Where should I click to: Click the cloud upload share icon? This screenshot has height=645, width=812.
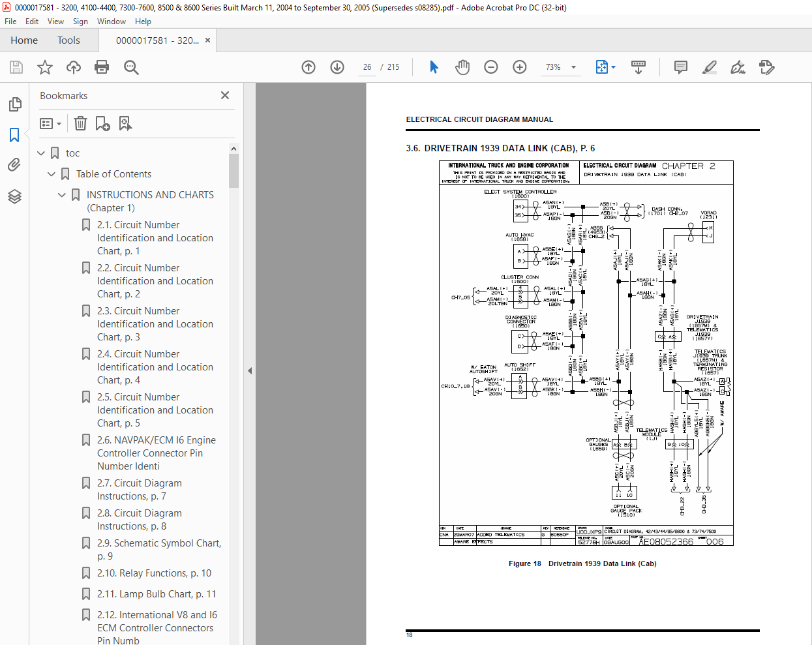pyautogui.click(x=74, y=67)
